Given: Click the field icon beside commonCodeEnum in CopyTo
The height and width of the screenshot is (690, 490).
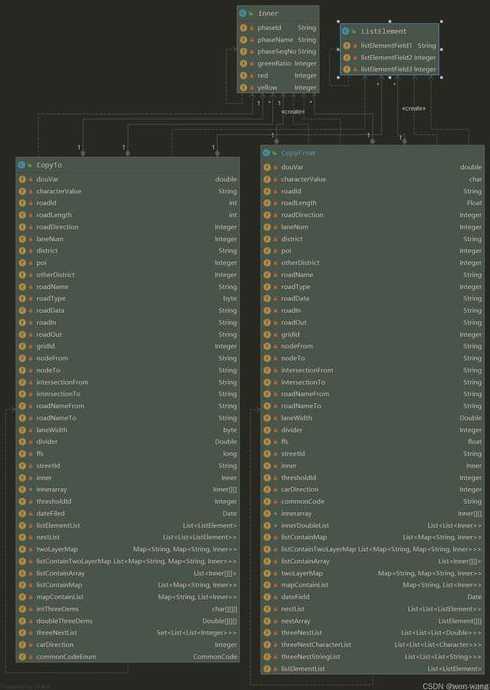Looking at the screenshot, I should tap(22, 657).
